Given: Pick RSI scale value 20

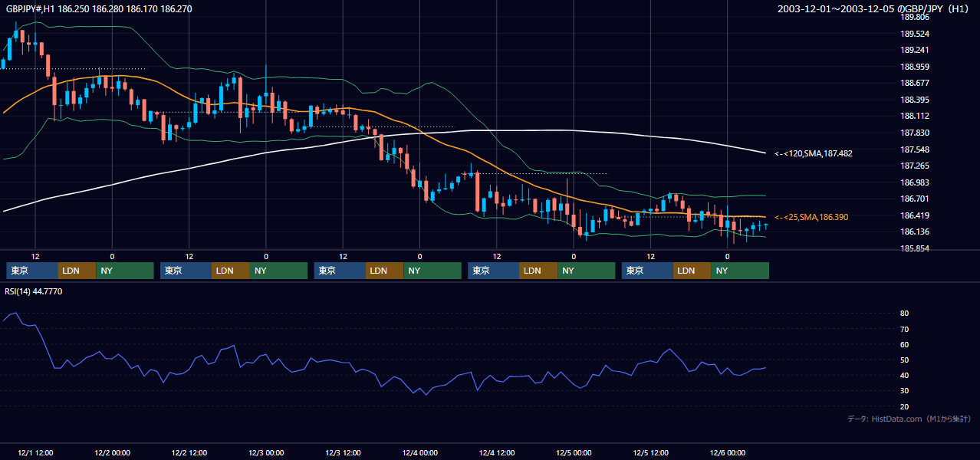Looking at the screenshot, I should [905, 406].
